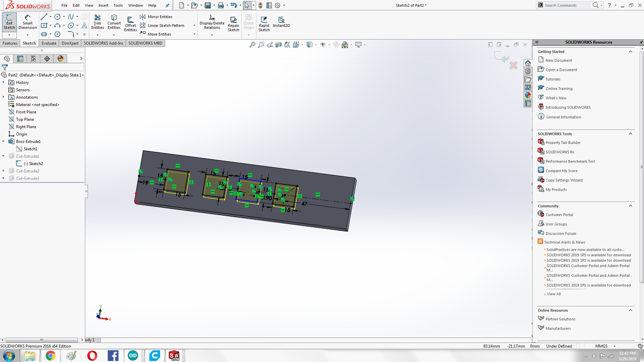
Task: Click the Exit Sketch button
Action: click(9, 22)
